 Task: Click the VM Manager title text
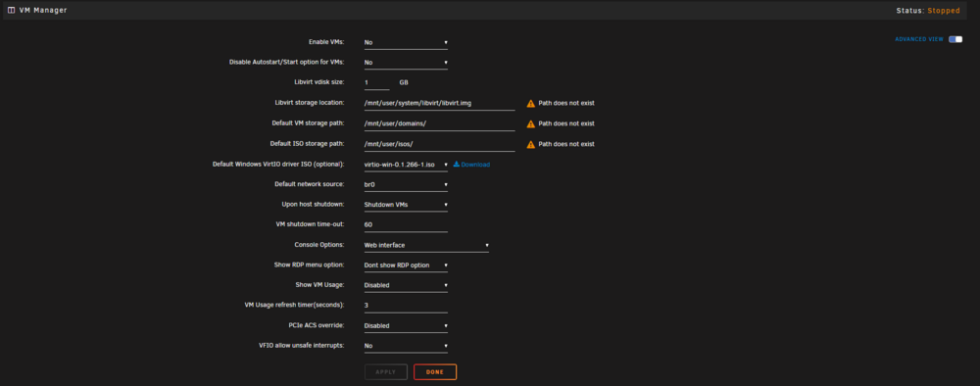43,11
